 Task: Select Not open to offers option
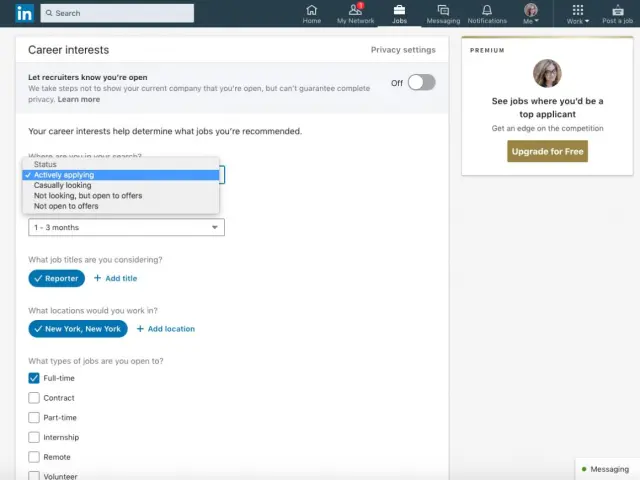click(x=66, y=206)
